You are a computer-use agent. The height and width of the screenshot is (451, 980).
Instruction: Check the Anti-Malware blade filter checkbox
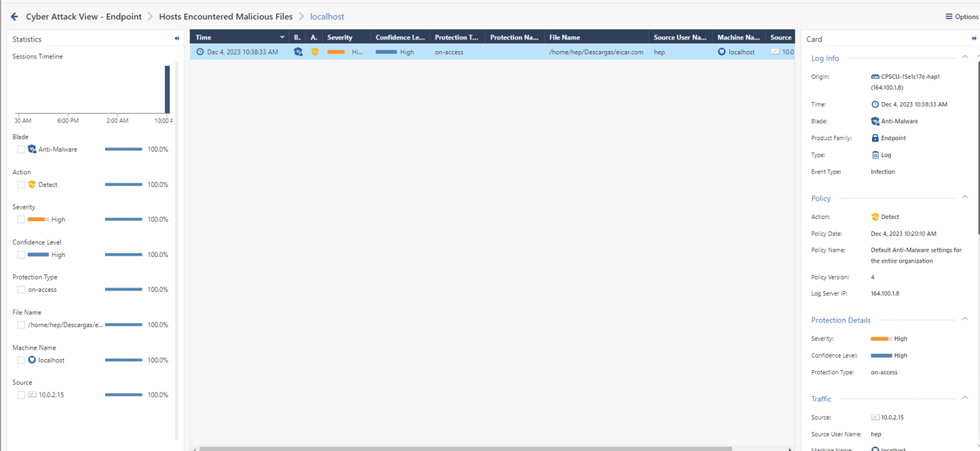tap(21, 149)
